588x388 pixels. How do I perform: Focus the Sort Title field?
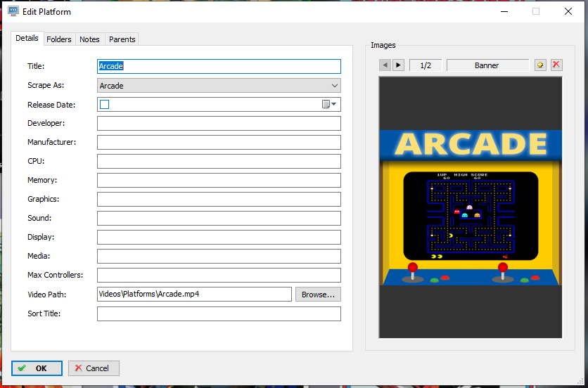pos(219,313)
